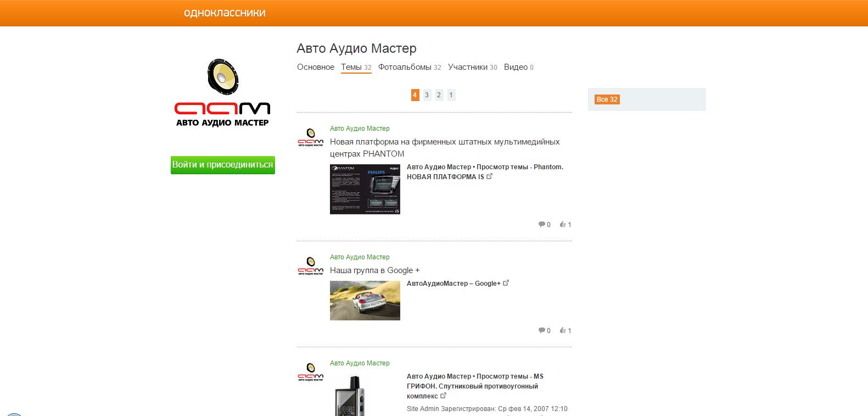Viewport: 868px width, 416px height.
Task: Open the PHANTOM PHILIPS preview thumbnail
Action: click(x=365, y=189)
